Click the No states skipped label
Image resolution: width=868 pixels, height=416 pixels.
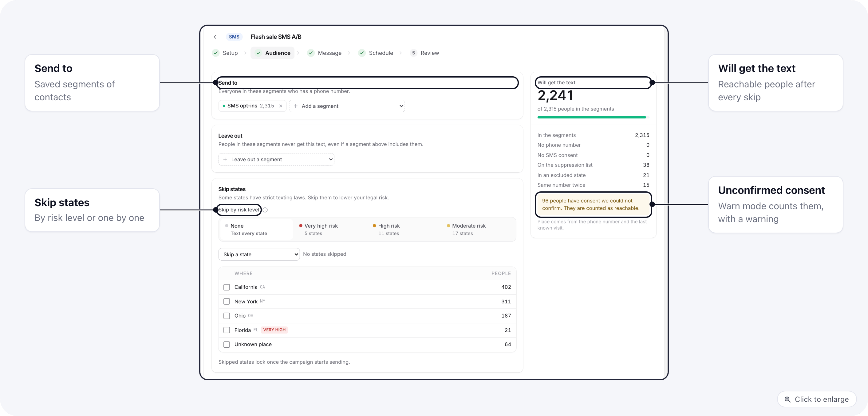(x=325, y=254)
